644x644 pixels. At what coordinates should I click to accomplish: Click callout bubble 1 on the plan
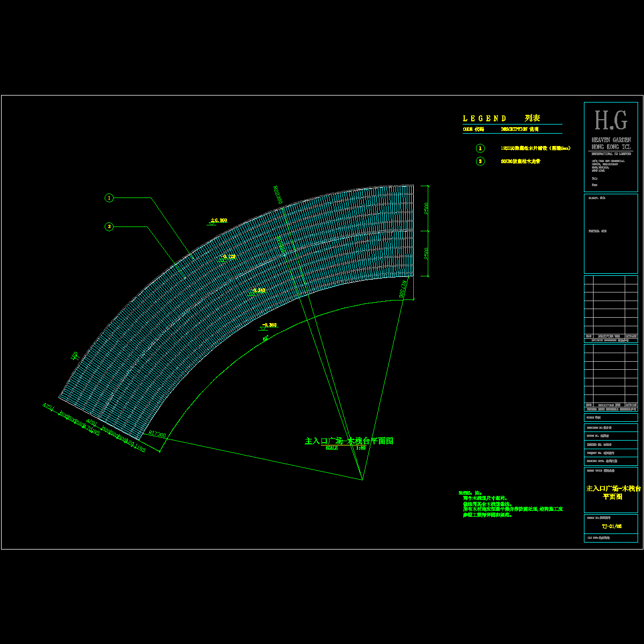point(109,198)
